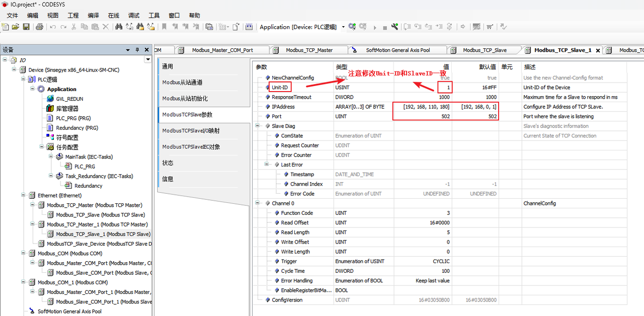
Task: Click the Redo arrow in the toolbar
Action: 63,27
